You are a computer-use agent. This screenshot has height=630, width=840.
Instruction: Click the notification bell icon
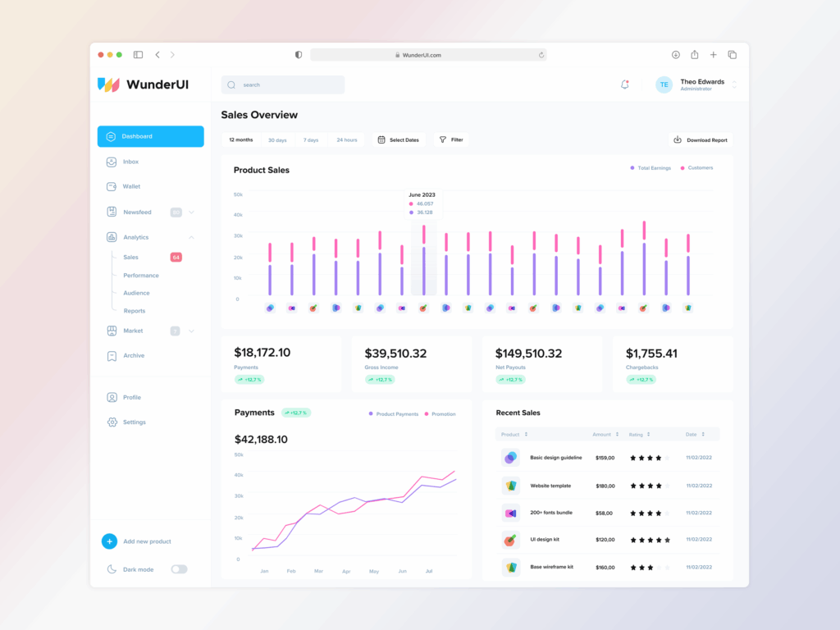coord(624,84)
